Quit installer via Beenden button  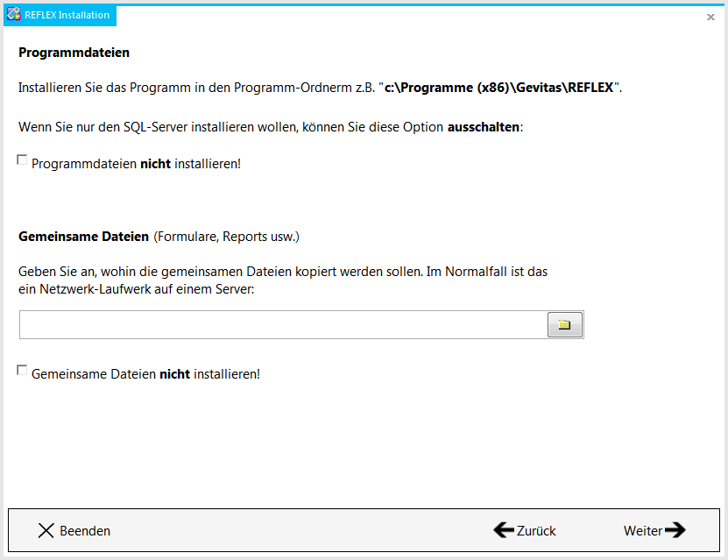coord(74,530)
